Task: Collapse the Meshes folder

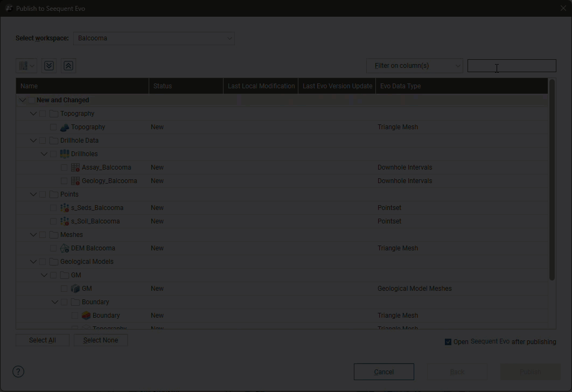Action: (x=33, y=235)
